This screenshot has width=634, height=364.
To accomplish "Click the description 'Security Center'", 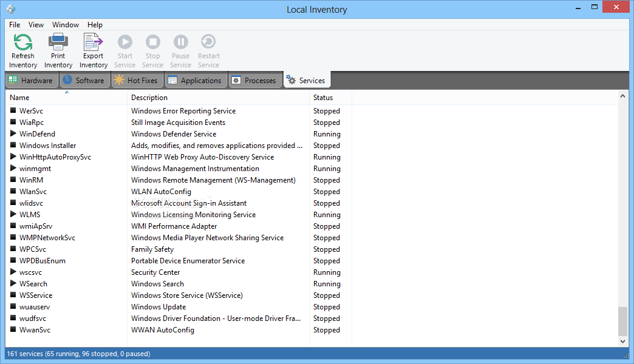I will click(x=155, y=272).
